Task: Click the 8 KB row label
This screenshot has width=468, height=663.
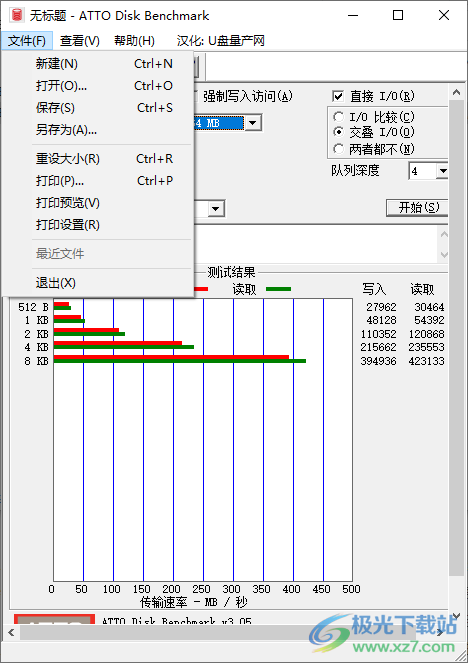Action: pyautogui.click(x=36, y=362)
